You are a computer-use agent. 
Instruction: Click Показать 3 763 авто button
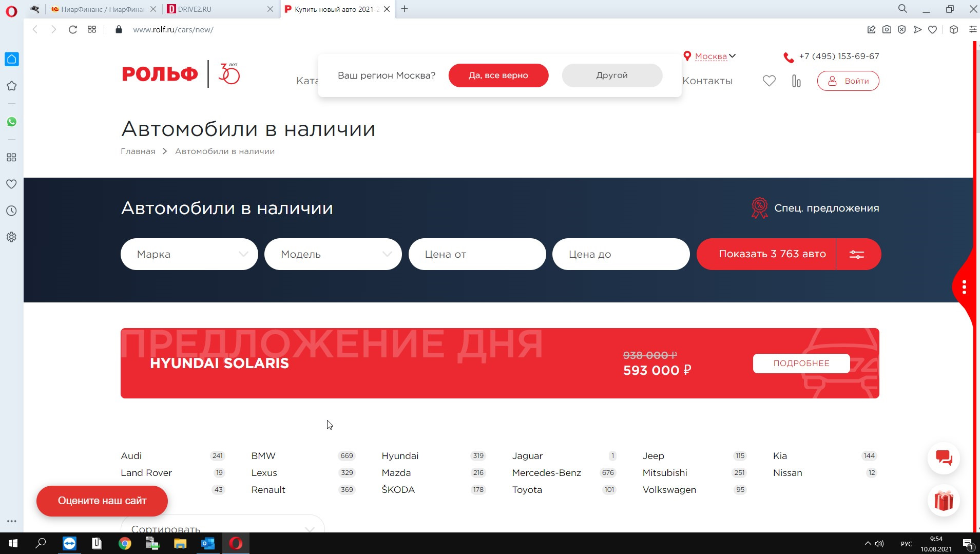(766, 254)
